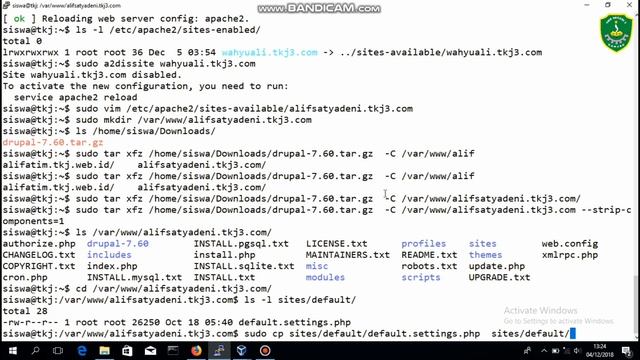The width and height of the screenshot is (640, 360).
Task: Click 'drupal-7.60' directory in listing
Action: [118, 244]
